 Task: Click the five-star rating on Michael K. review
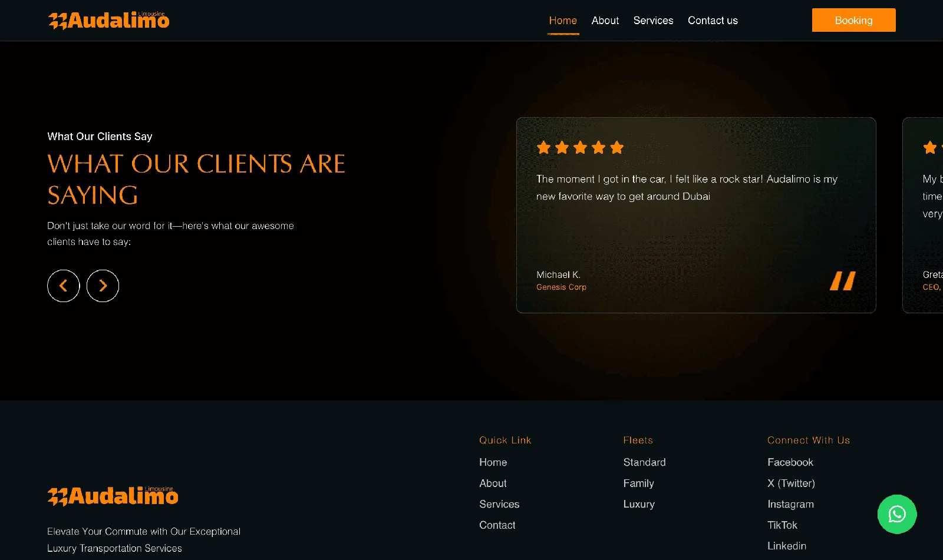pyautogui.click(x=580, y=147)
